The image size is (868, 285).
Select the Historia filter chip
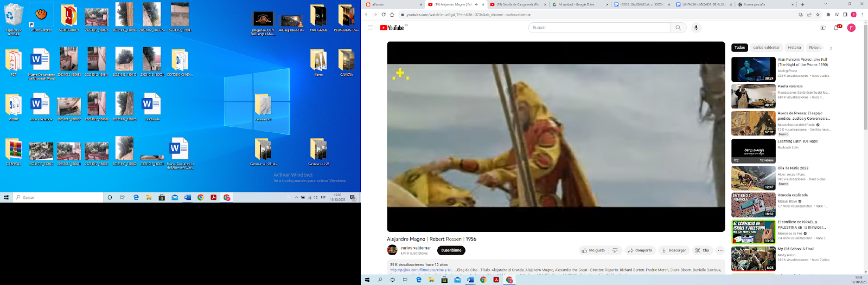pos(794,48)
